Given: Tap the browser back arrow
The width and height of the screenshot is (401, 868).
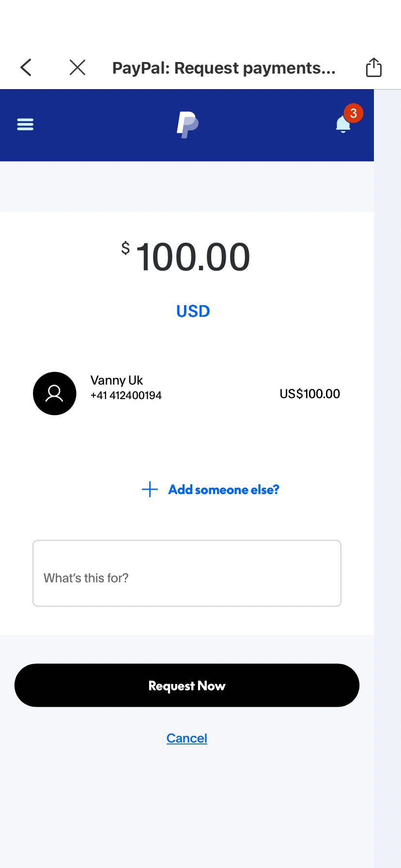Looking at the screenshot, I should point(26,67).
